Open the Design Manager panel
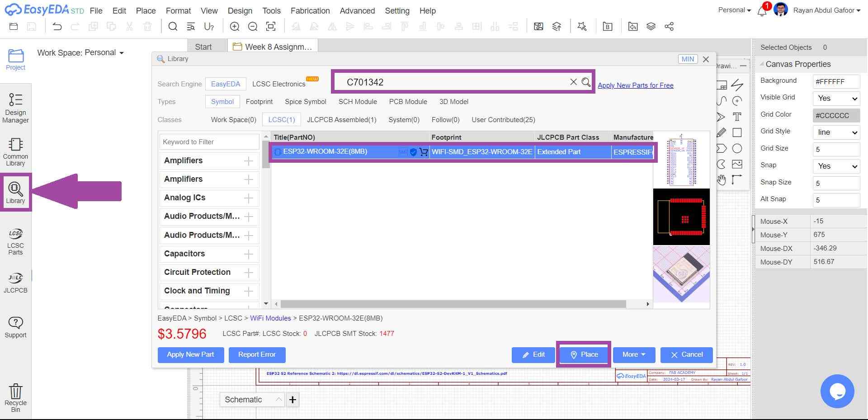 (15, 108)
